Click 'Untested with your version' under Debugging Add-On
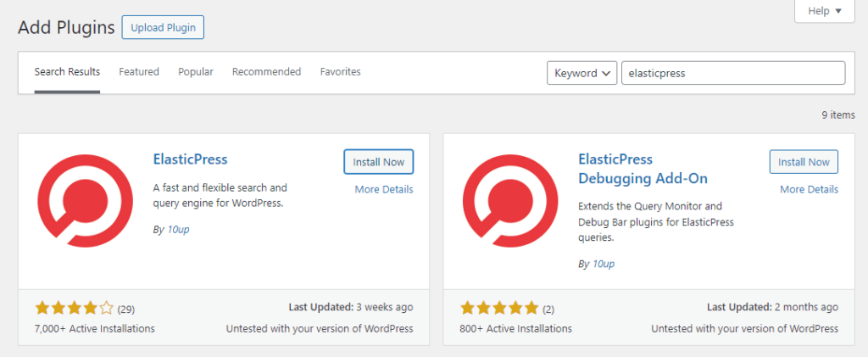868x357 pixels. click(744, 329)
